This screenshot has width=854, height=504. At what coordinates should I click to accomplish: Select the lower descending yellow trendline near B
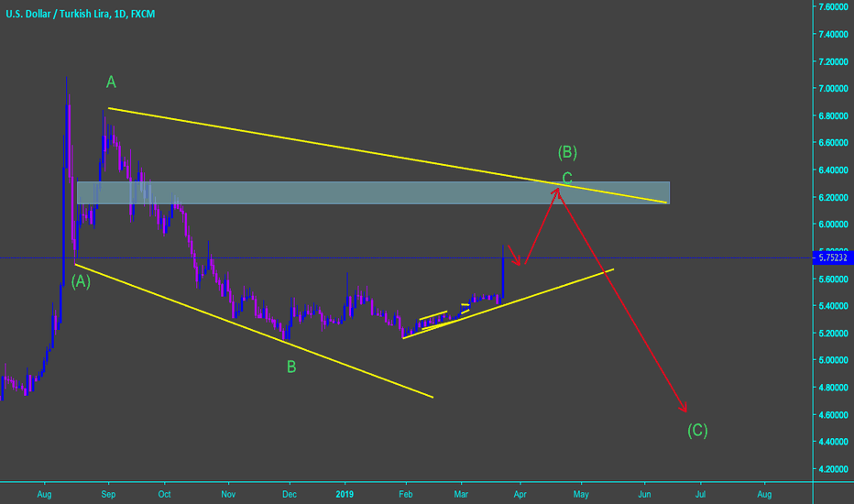click(254, 331)
